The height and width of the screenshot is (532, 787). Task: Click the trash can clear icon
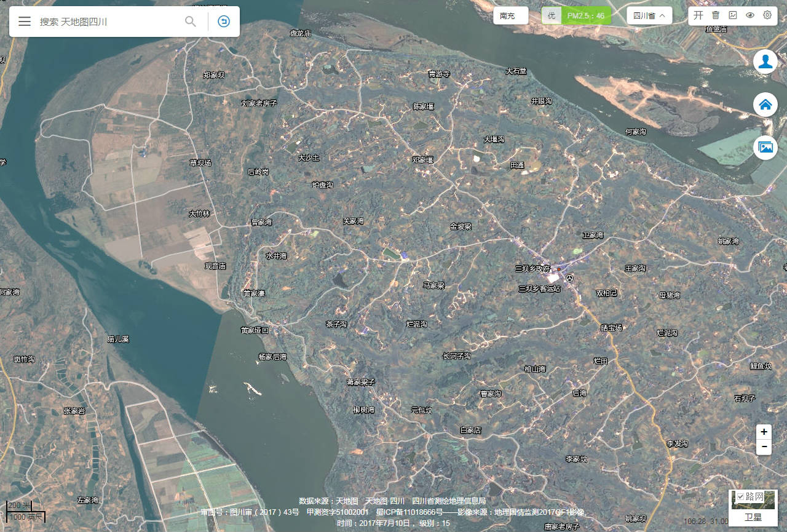(x=716, y=15)
